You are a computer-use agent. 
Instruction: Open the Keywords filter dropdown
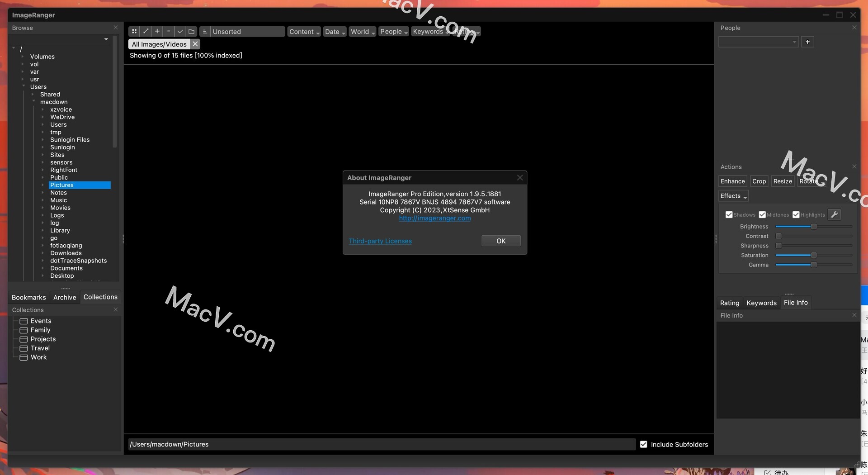pyautogui.click(x=430, y=32)
